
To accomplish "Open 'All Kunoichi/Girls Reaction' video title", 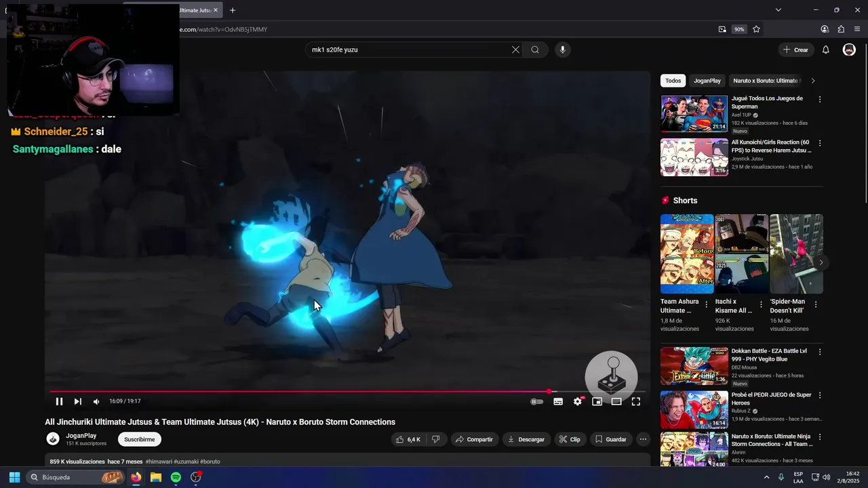I will click(771, 146).
